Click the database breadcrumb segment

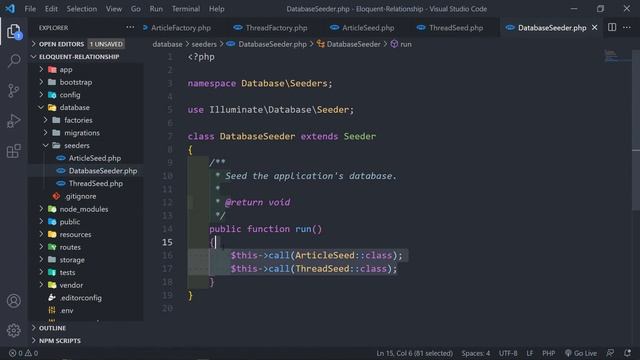point(167,44)
